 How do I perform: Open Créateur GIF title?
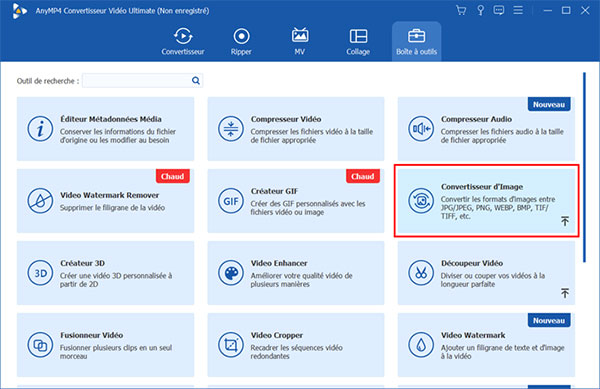tap(274, 191)
